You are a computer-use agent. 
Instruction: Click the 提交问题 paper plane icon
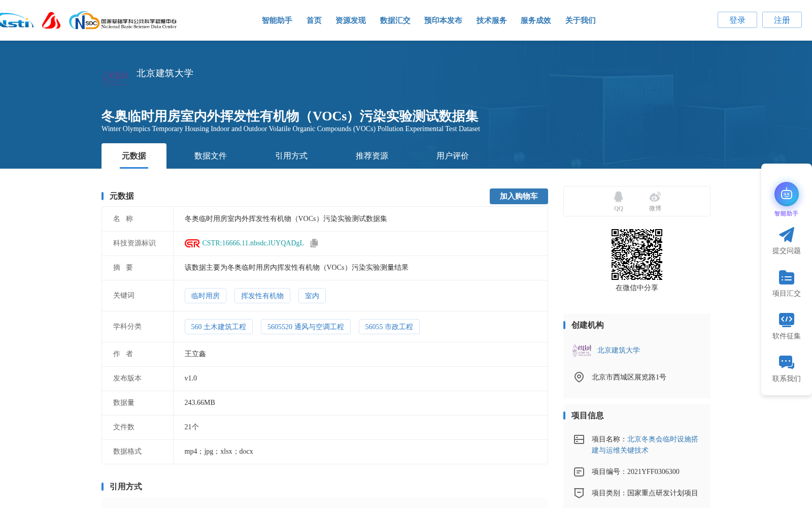(786, 235)
